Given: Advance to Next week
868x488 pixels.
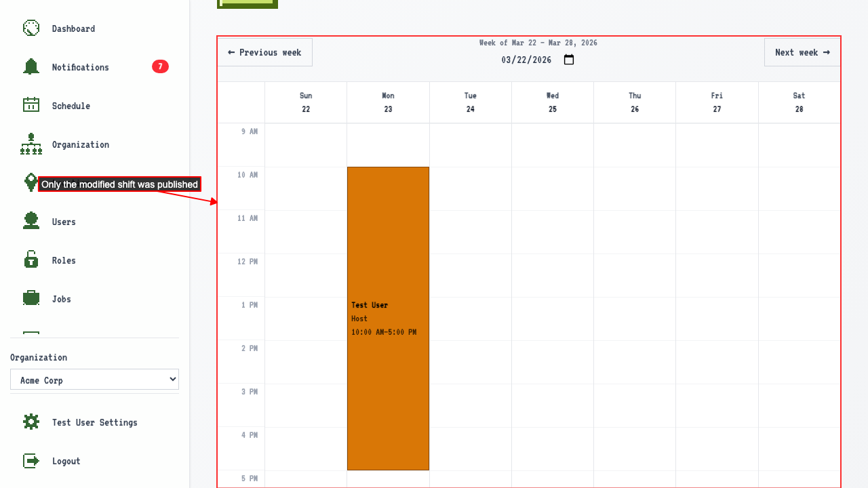Looking at the screenshot, I should (x=802, y=52).
